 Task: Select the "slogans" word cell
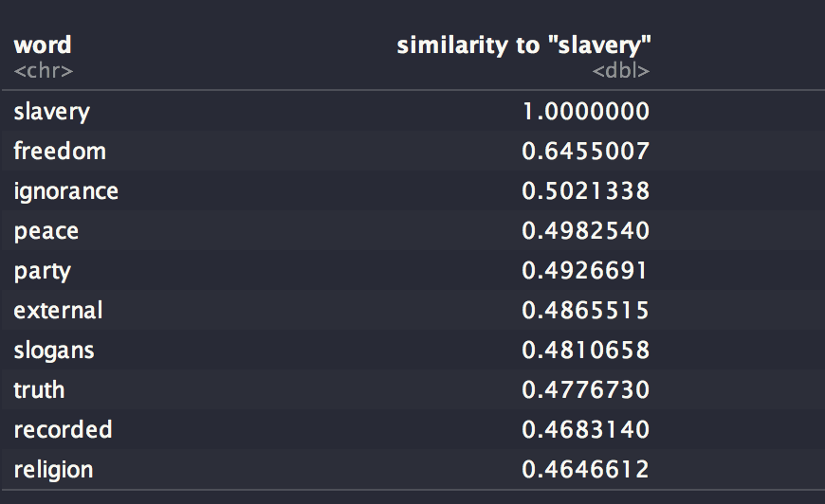pyautogui.click(x=54, y=351)
